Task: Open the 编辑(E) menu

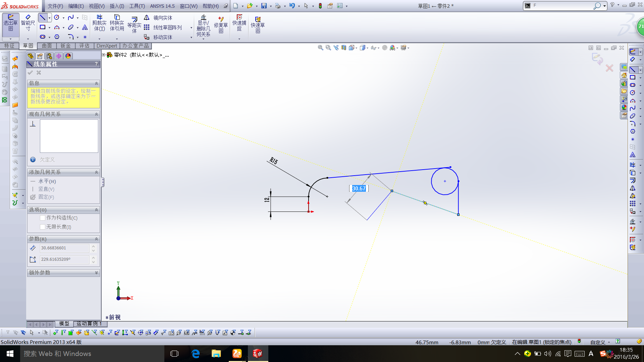Action: pos(76,6)
